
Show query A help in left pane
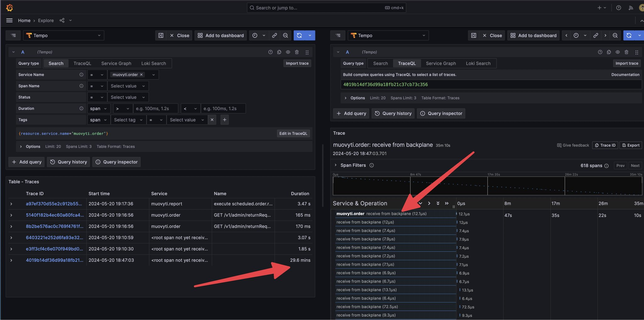270,52
